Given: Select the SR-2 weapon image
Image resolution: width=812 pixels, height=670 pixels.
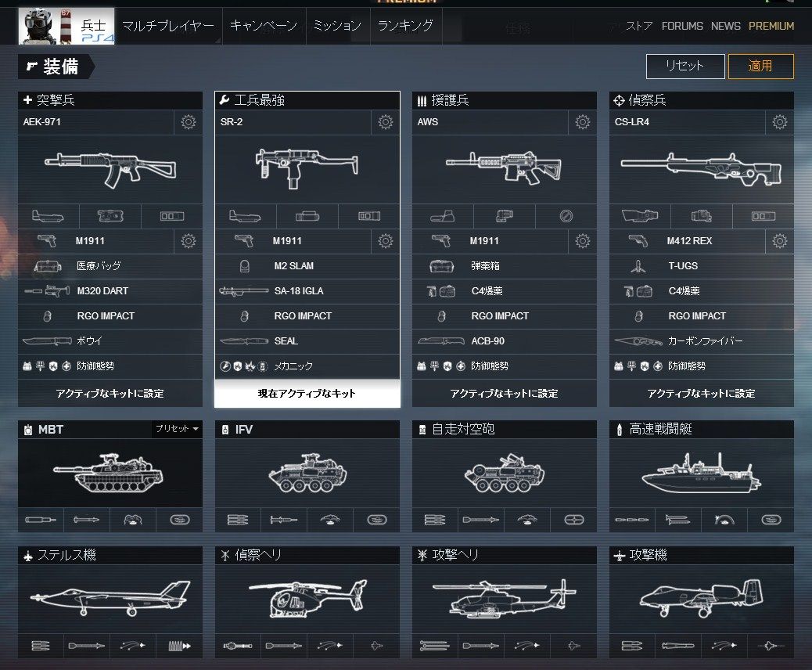Looking at the screenshot, I should 307,169.
